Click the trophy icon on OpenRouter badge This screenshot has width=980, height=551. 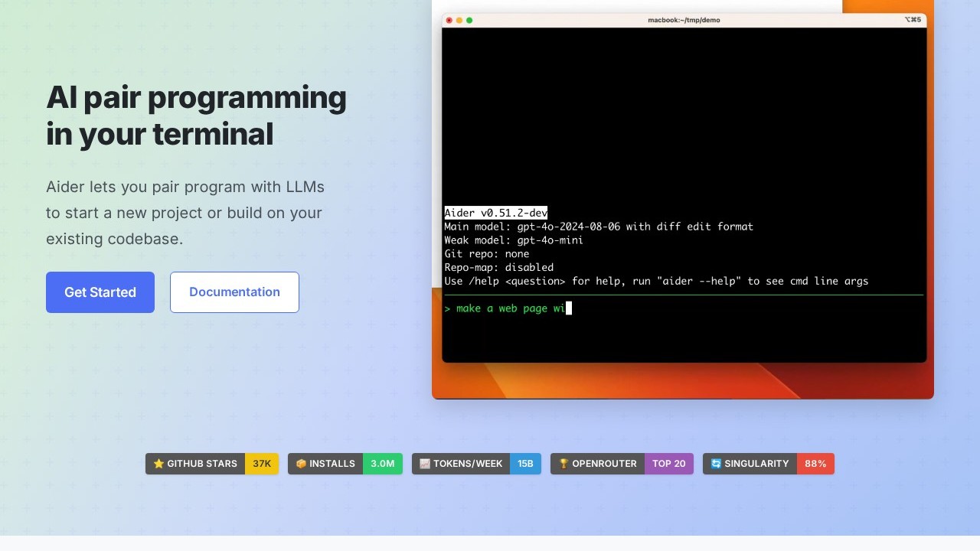[563, 464]
